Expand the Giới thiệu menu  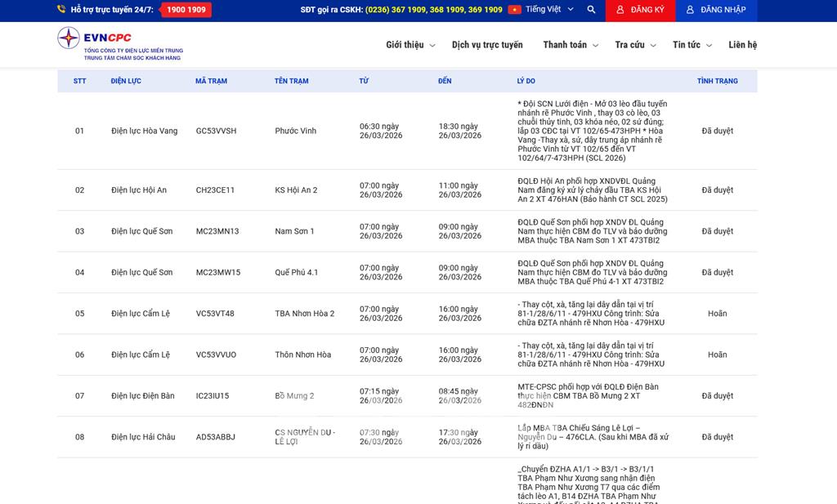pyautogui.click(x=410, y=45)
